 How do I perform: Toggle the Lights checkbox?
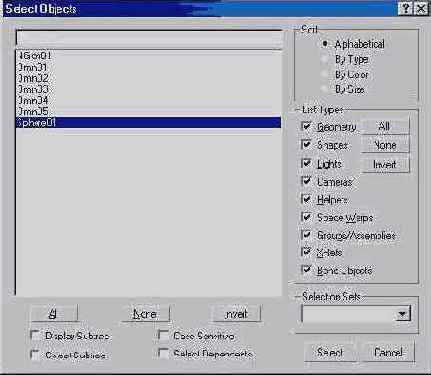point(306,163)
